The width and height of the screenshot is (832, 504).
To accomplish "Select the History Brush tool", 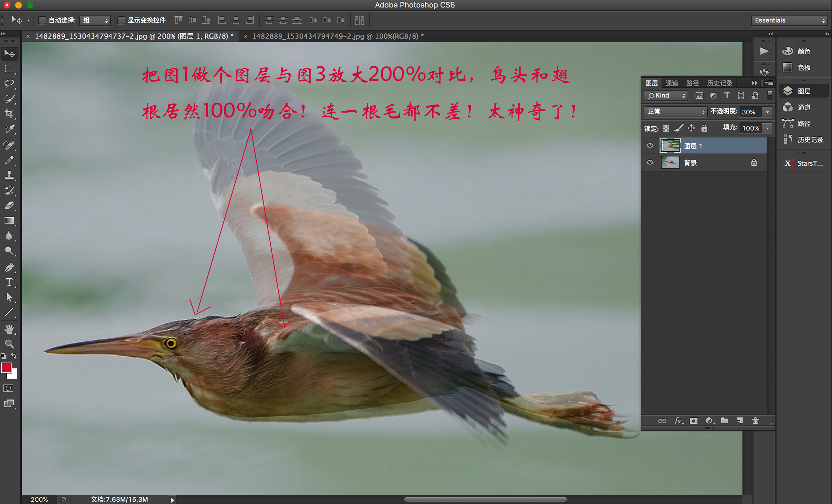I will point(9,190).
